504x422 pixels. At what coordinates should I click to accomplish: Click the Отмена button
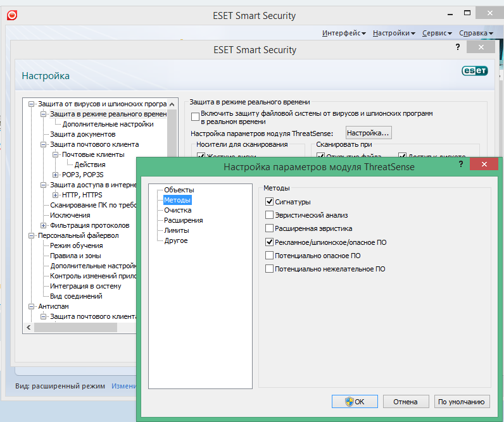click(x=406, y=402)
